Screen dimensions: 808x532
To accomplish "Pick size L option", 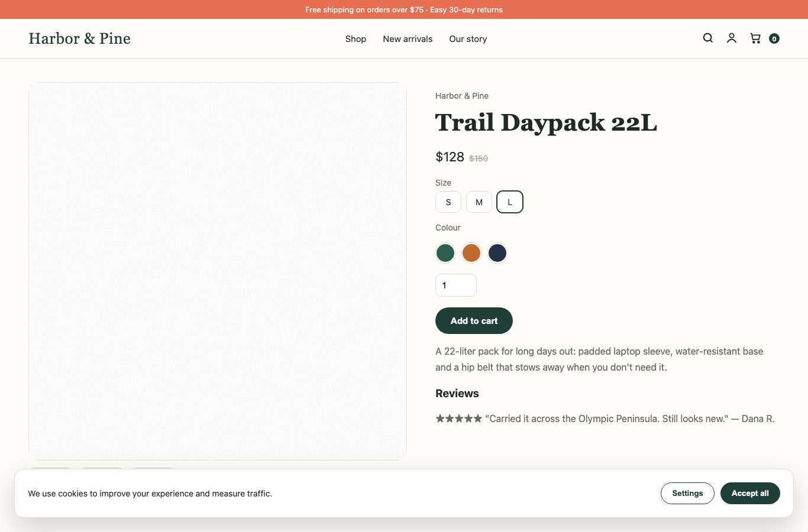I will (510, 202).
